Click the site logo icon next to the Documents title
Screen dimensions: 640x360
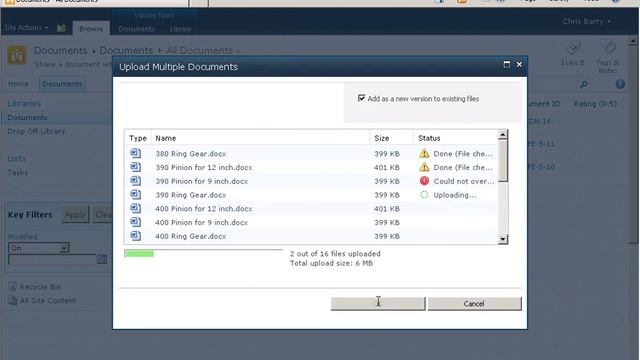point(17,55)
